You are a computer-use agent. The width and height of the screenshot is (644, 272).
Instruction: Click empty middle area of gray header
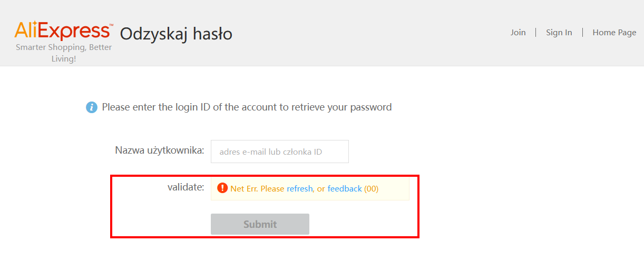coord(369,33)
